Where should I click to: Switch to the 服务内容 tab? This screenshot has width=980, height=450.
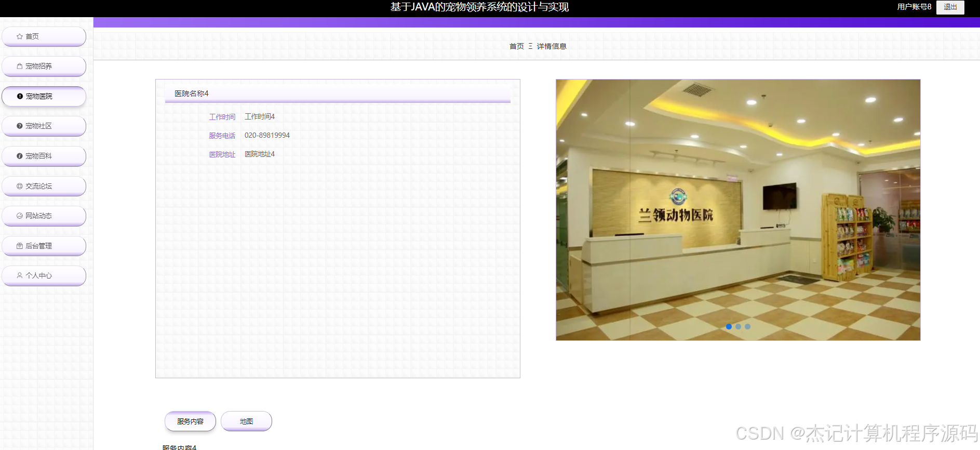[x=190, y=421]
